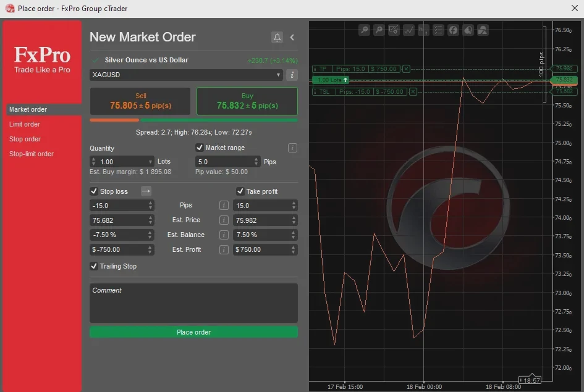Image resolution: width=584 pixels, height=392 pixels.
Task: Open the indicators list icon on the chart toolbar
Action: pos(439,30)
